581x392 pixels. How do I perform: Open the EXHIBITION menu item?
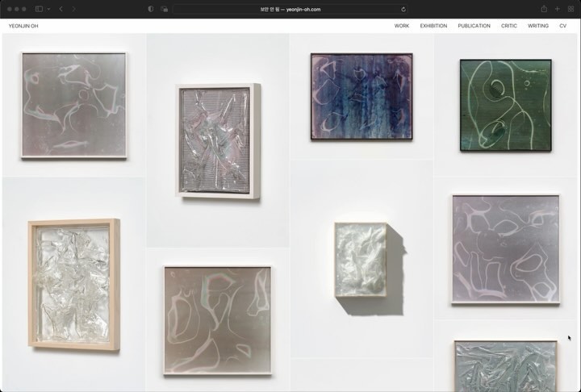click(433, 26)
